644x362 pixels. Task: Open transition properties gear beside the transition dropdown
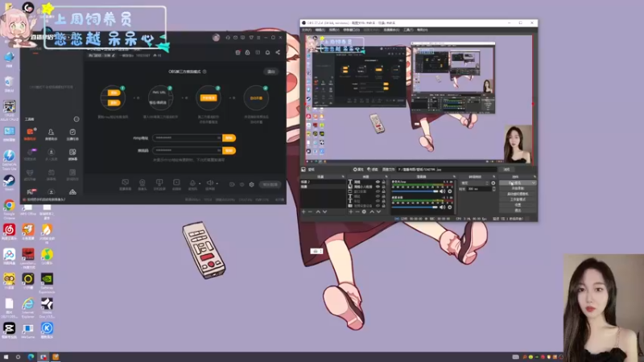click(493, 183)
